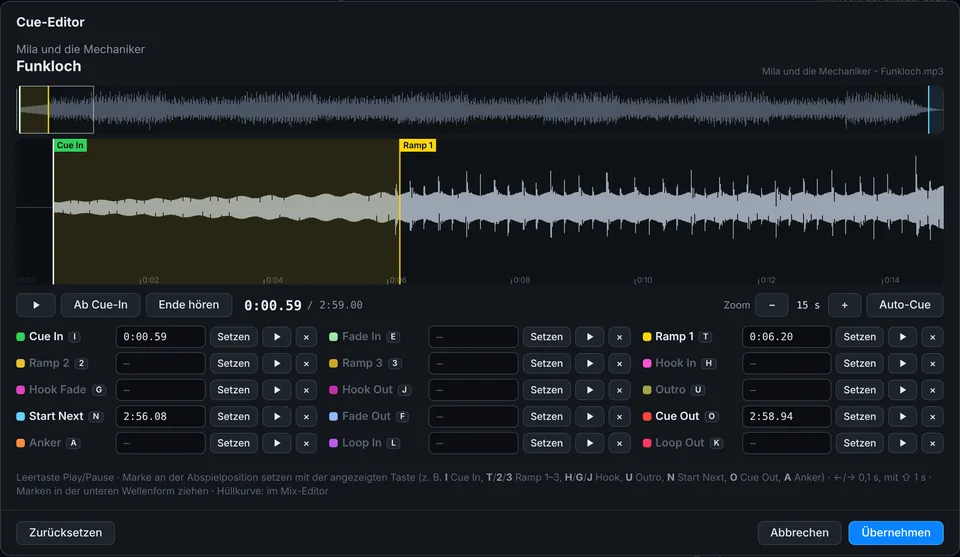
Task: Click the overview waveform viewport box
Action: pyautogui.click(x=56, y=110)
